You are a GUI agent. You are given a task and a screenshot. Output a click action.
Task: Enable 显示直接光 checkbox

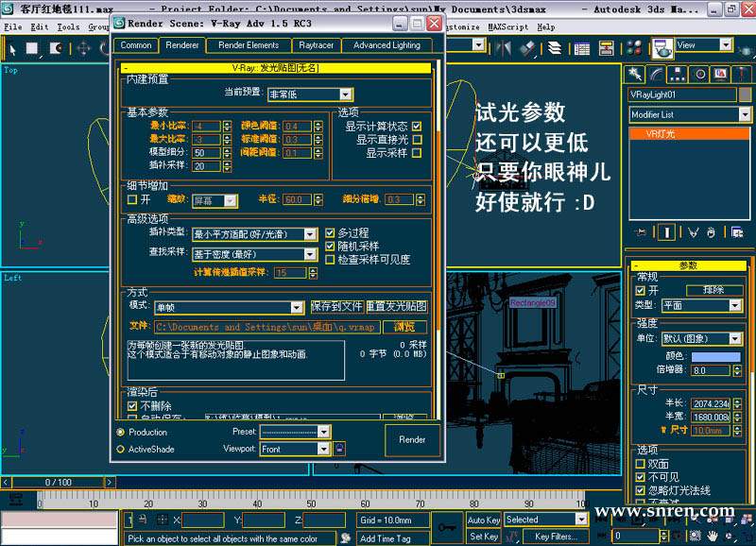pos(417,140)
